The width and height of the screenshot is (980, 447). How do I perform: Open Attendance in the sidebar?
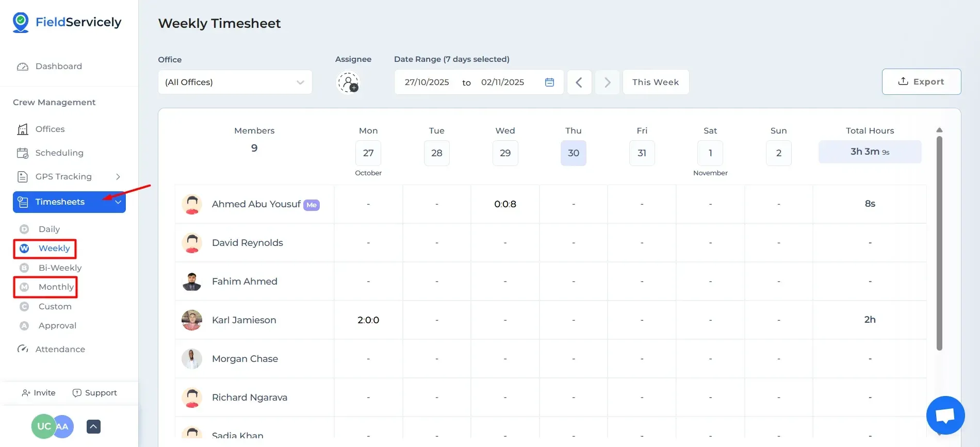60,349
